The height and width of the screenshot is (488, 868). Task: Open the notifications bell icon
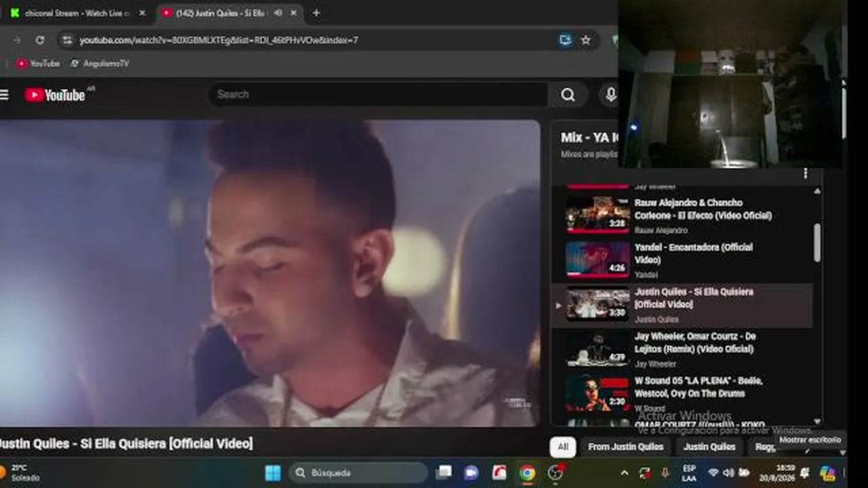point(805,472)
